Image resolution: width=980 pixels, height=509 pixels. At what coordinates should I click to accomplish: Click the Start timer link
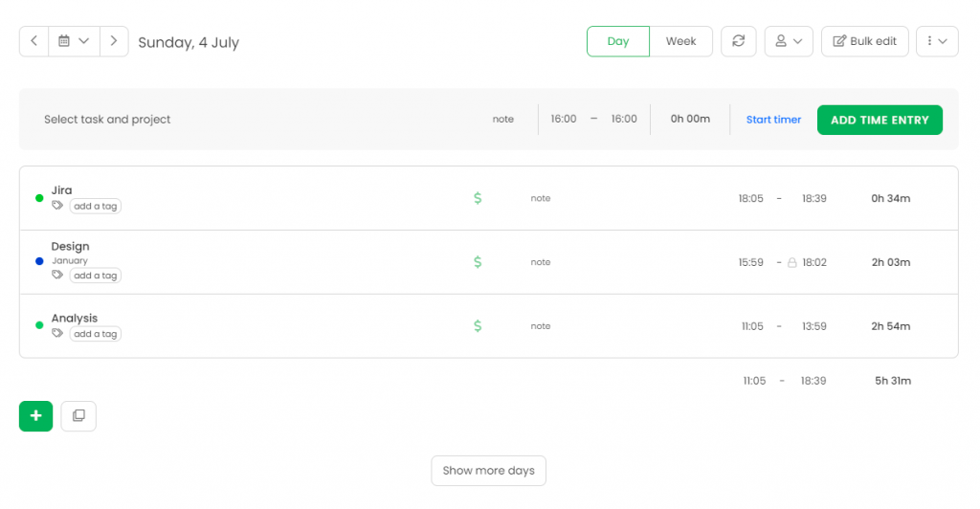773,120
